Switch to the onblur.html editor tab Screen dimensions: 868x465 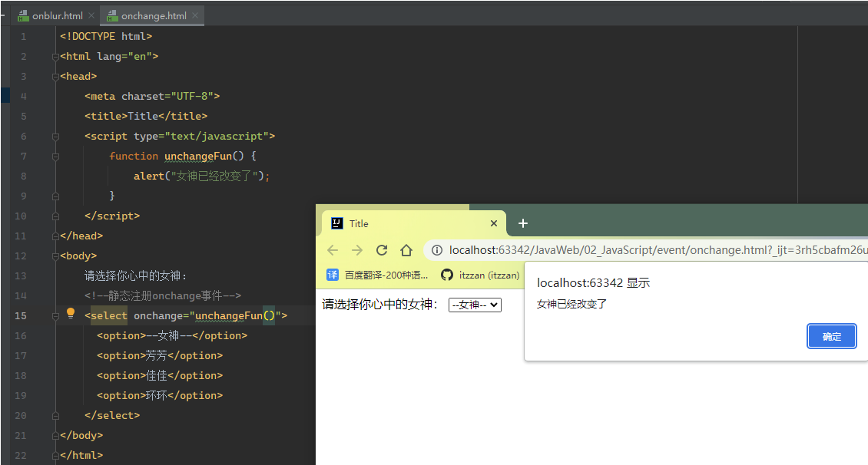pyautogui.click(x=57, y=16)
